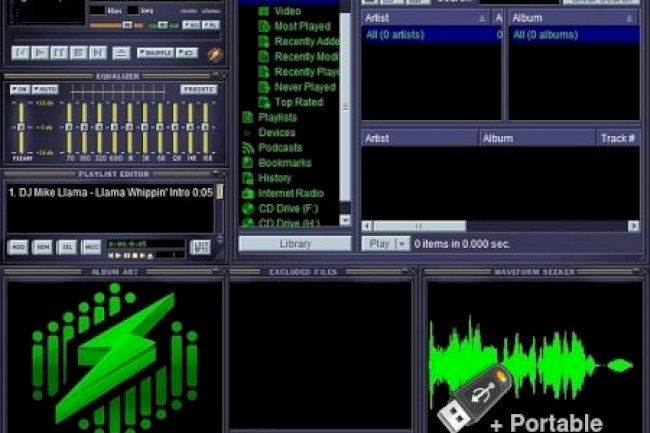
Task: Click the Library button
Action: 295,244
